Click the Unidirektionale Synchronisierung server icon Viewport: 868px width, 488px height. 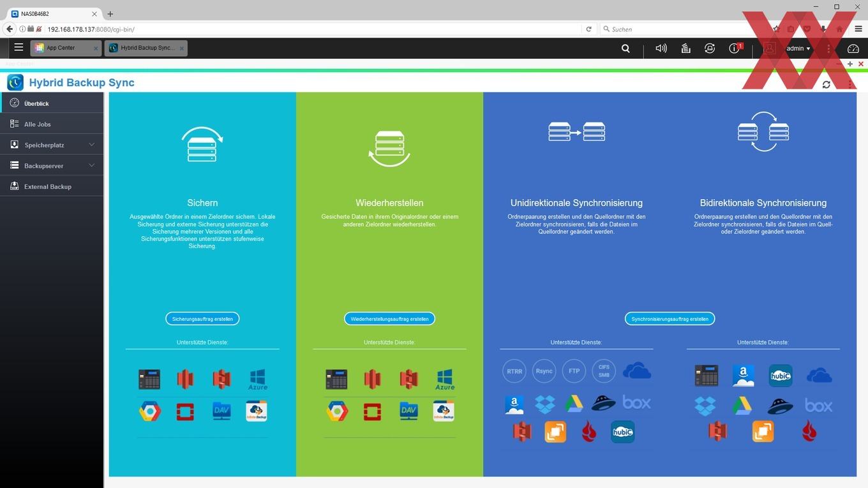[x=576, y=132]
